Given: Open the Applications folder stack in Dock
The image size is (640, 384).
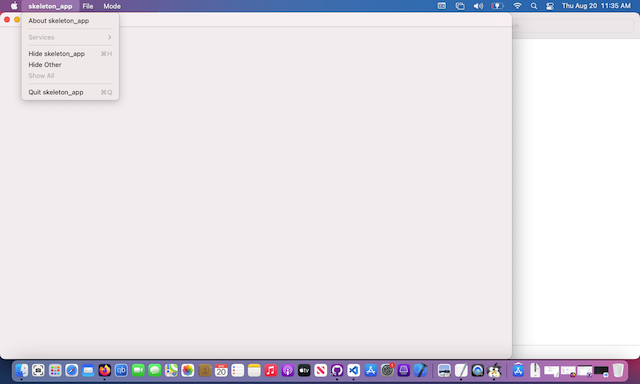Looking at the screenshot, I should pyautogui.click(x=518, y=371).
